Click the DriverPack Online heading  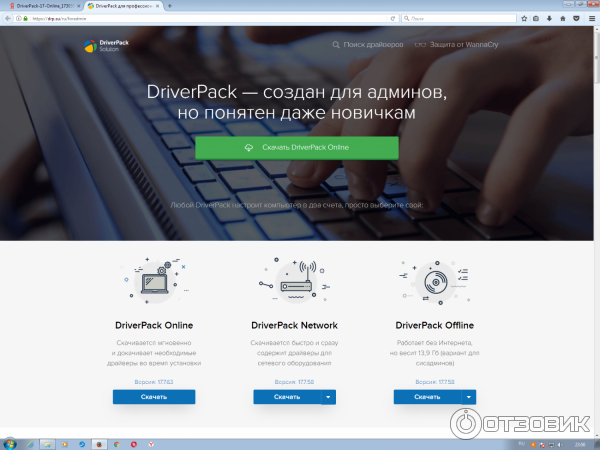coord(154,326)
